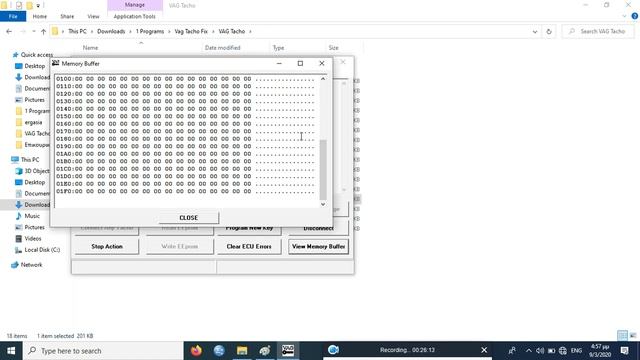Click volume speaker tray icon
The height and width of the screenshot is (360, 640).
click(x=540, y=351)
